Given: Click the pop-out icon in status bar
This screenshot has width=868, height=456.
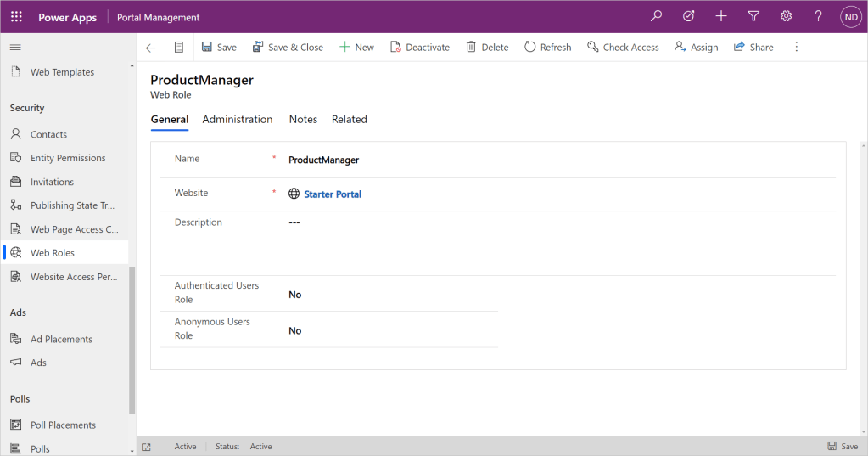Looking at the screenshot, I should tap(146, 447).
